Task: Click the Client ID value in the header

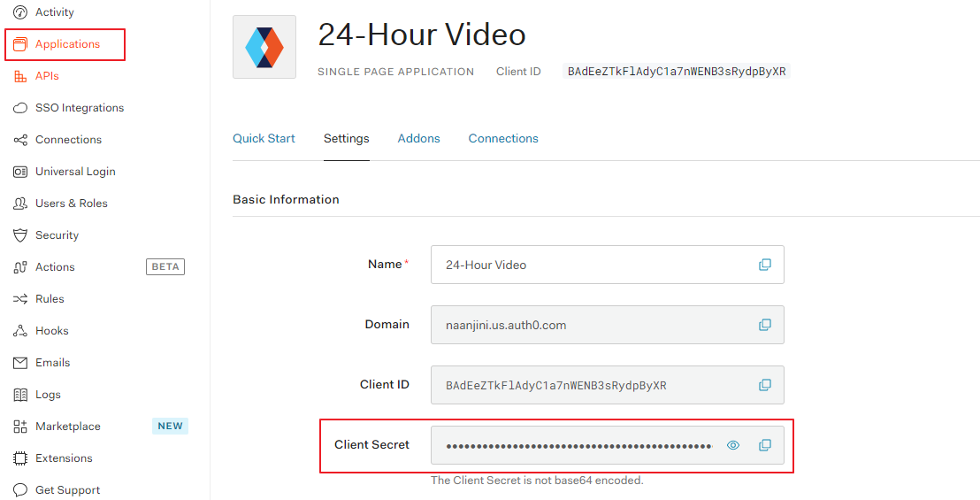Action: click(x=677, y=72)
